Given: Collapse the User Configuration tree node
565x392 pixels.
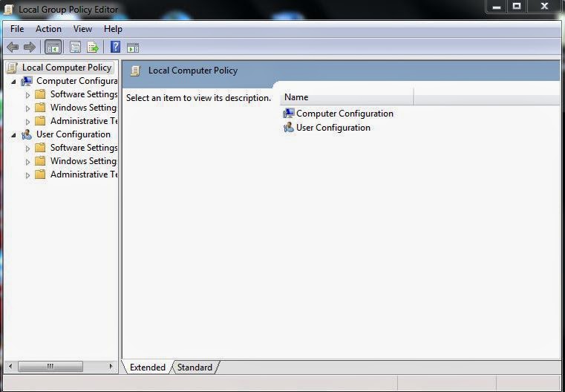Looking at the screenshot, I should 13,135.
